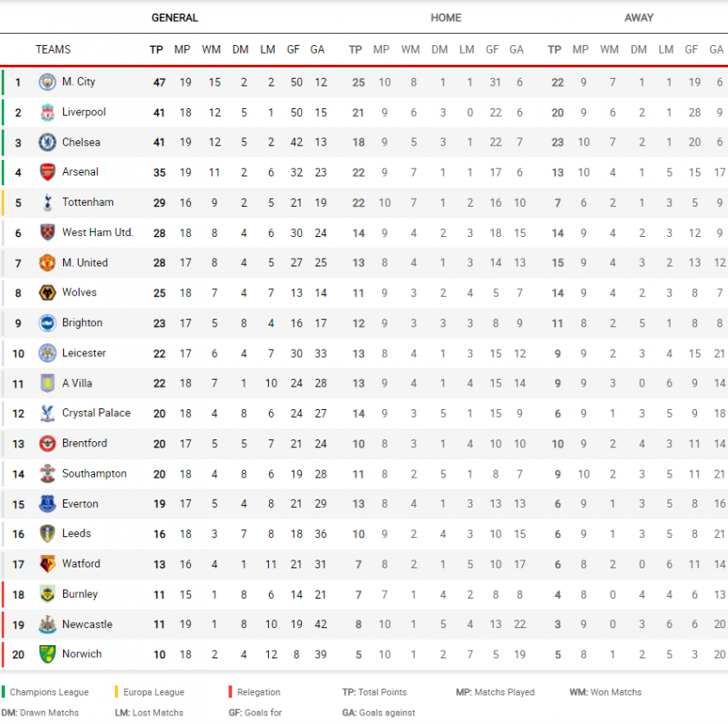Screen dimensions: 728x724
Task: Select the HOME standings section
Action: click(446, 17)
